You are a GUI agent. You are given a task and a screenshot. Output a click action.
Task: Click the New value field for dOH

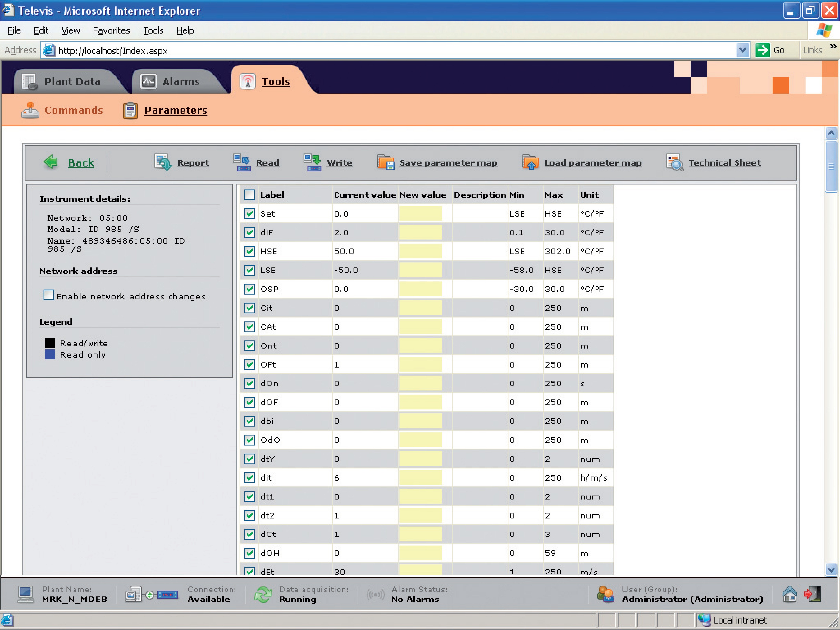pos(420,553)
